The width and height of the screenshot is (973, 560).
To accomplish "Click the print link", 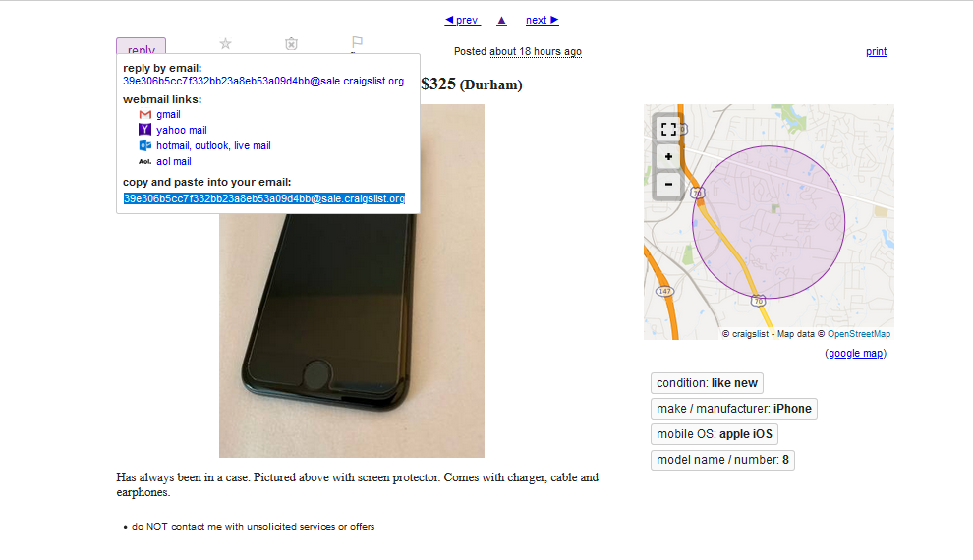I will 877,51.
